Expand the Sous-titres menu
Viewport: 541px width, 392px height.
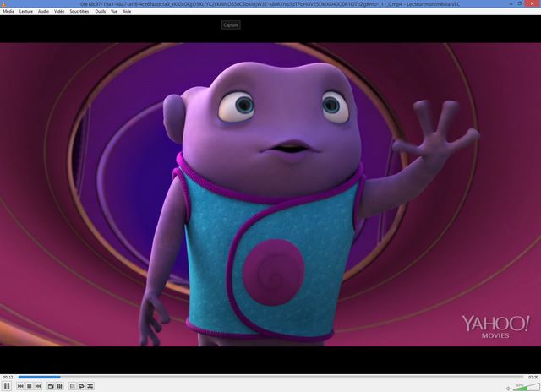pyautogui.click(x=79, y=13)
